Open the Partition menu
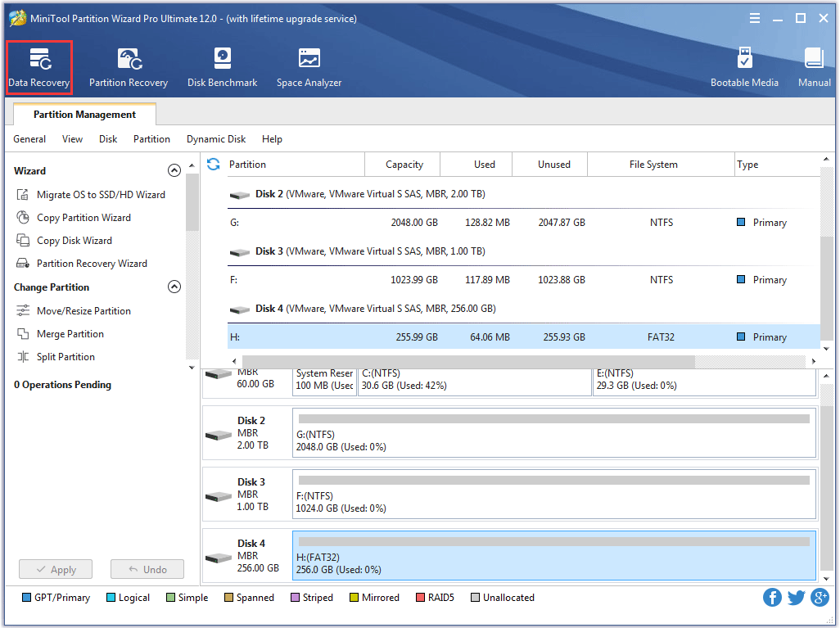Viewport: 840px width, 628px height. [x=151, y=138]
